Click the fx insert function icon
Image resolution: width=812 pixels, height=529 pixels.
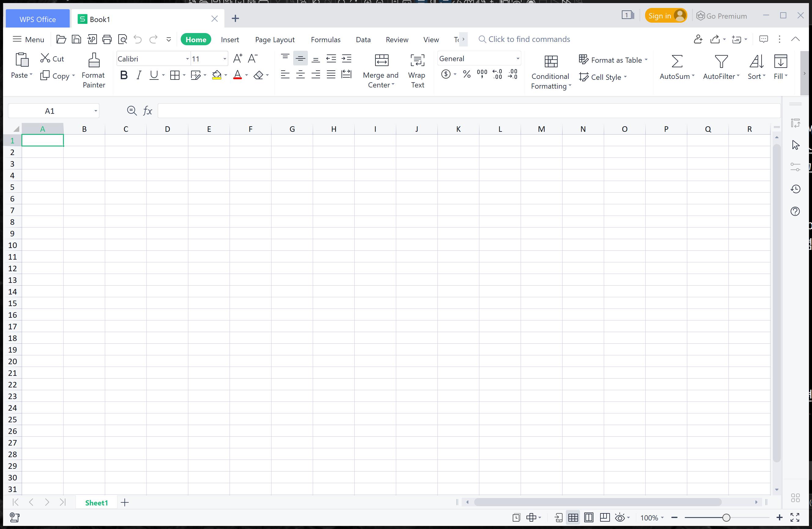147,111
